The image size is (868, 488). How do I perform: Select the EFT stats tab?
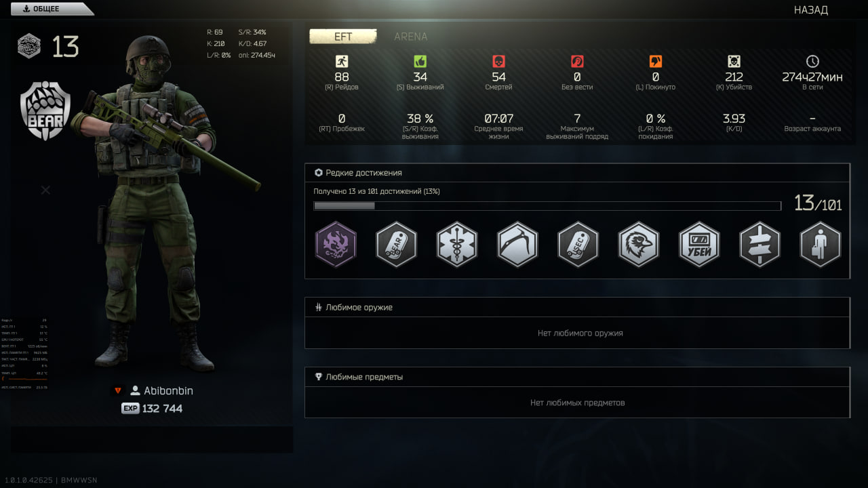click(343, 37)
